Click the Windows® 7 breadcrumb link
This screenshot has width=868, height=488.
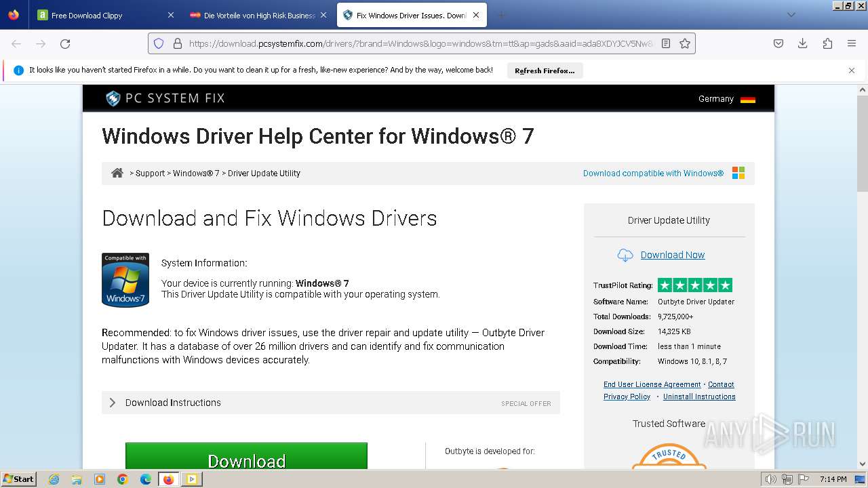point(196,174)
